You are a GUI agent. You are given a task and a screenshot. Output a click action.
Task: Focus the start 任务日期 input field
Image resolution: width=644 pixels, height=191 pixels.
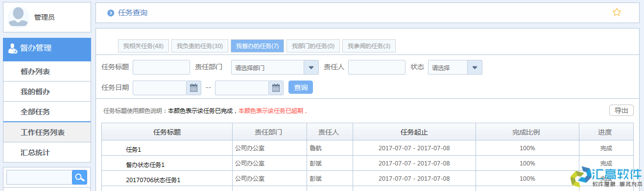(x=160, y=88)
